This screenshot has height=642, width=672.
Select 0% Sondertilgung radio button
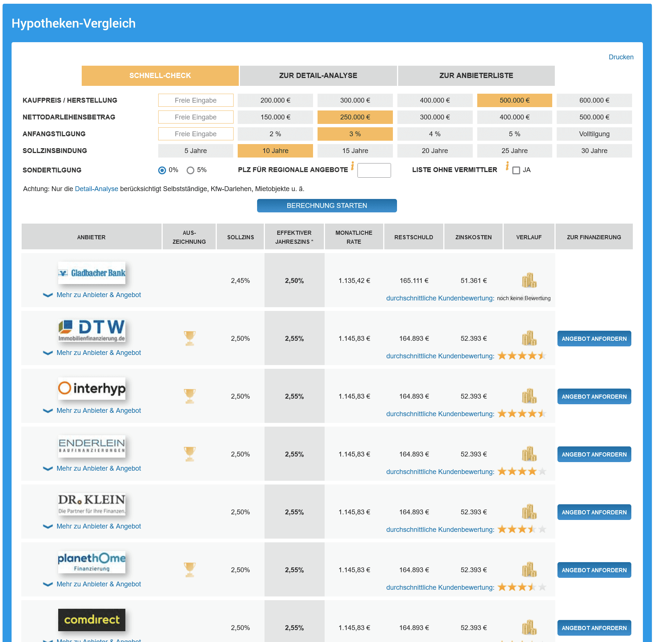pos(162,170)
